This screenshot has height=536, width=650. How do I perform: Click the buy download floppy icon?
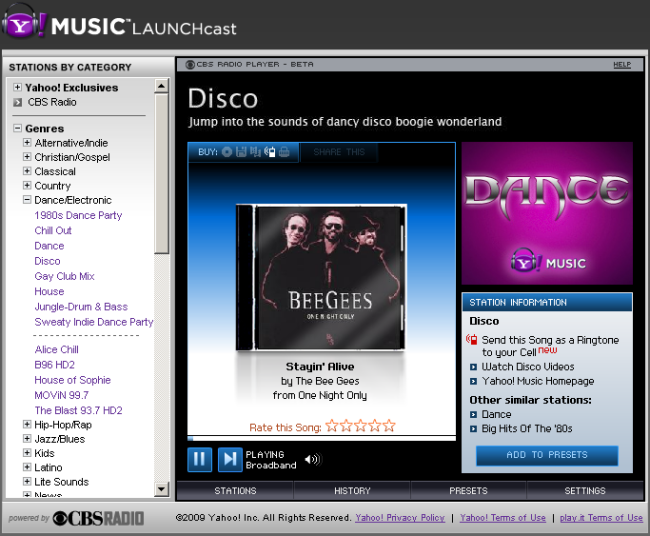click(x=241, y=152)
